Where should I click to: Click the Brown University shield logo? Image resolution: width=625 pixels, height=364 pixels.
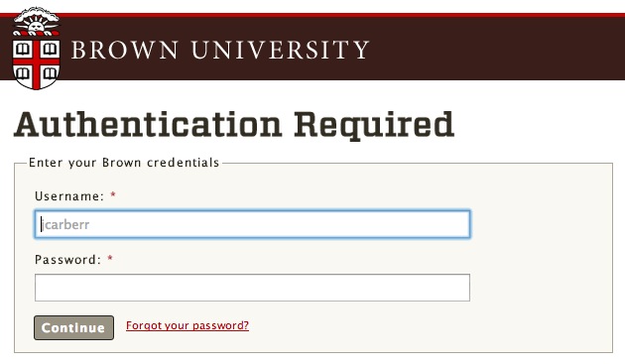click(x=37, y=48)
